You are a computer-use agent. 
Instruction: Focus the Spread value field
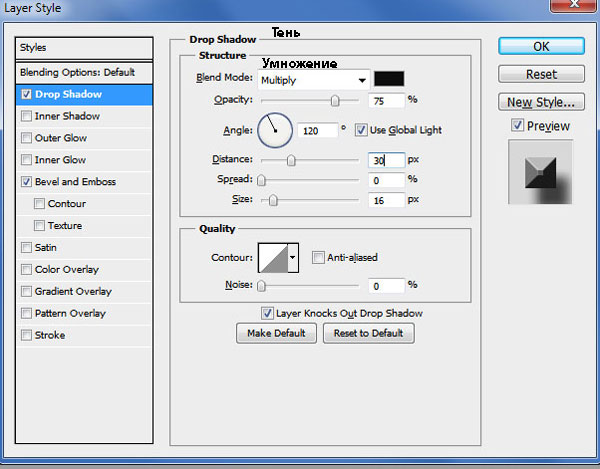pos(386,180)
